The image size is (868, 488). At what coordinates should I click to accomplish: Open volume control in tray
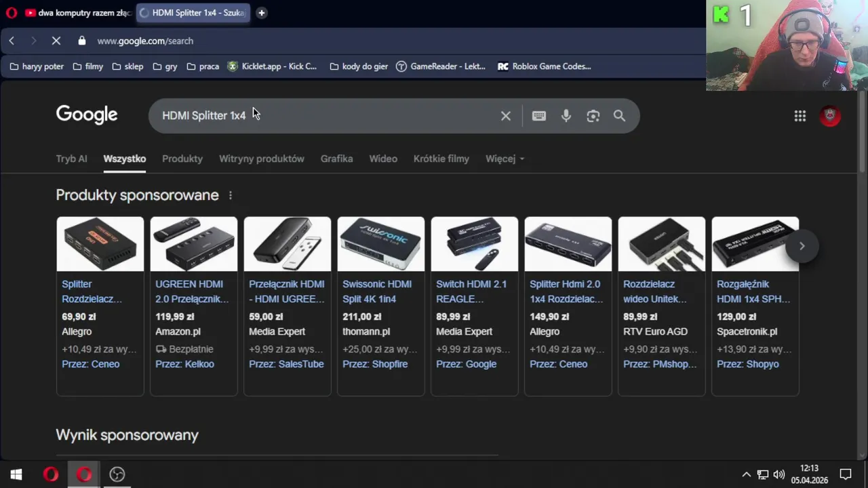[x=779, y=474]
